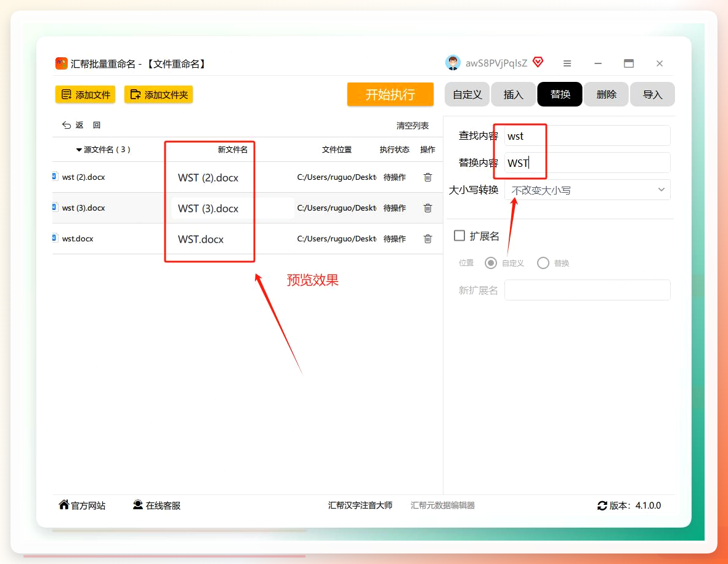
Task: Select 自定义 position radio button
Action: point(491,263)
